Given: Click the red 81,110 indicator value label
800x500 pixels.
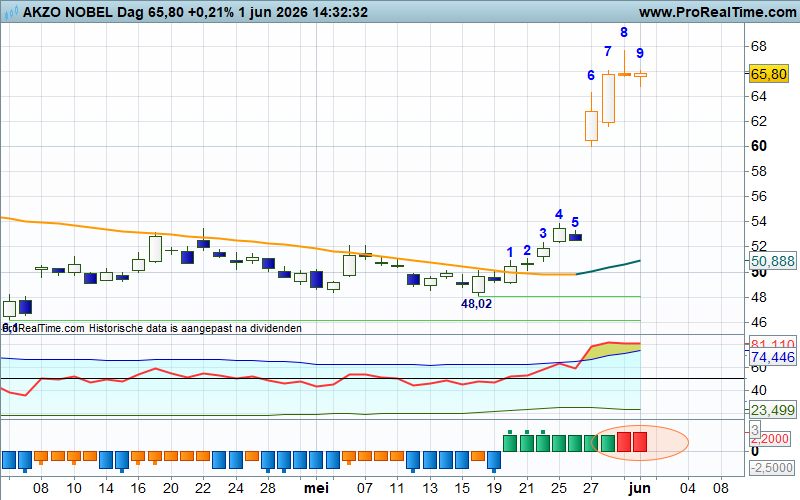Looking at the screenshot, I should coord(773,343).
